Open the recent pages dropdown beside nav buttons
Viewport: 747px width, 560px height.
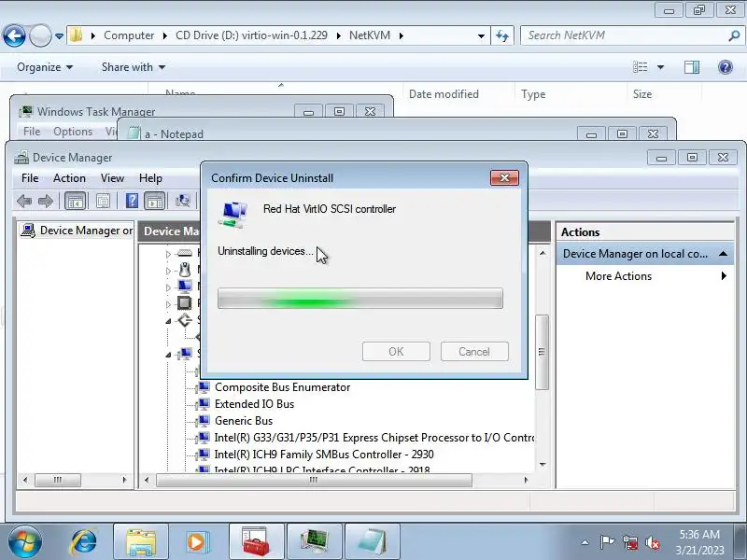pyautogui.click(x=59, y=35)
